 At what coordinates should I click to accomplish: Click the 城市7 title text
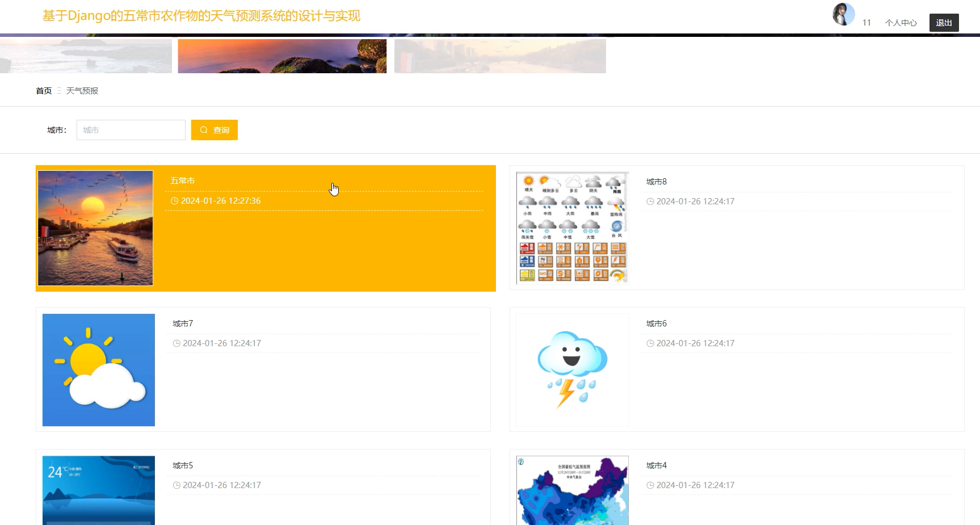coord(183,324)
